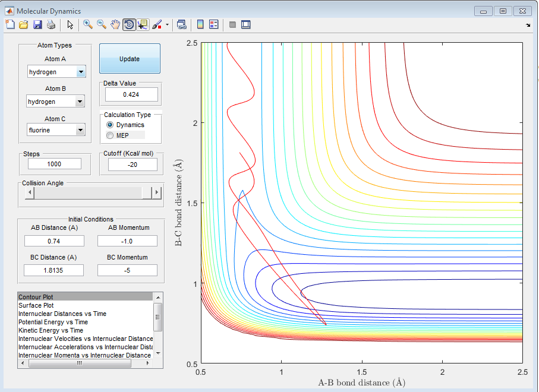Image resolution: width=539 pixels, height=392 pixels.
Task: Toggle the Rotate 3D tool
Action: 129,25
